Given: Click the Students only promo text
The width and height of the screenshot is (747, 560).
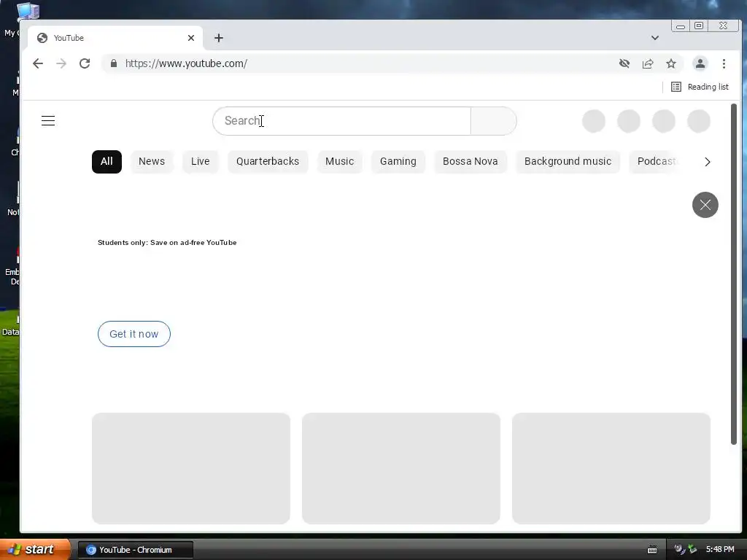Looking at the screenshot, I should [x=167, y=242].
